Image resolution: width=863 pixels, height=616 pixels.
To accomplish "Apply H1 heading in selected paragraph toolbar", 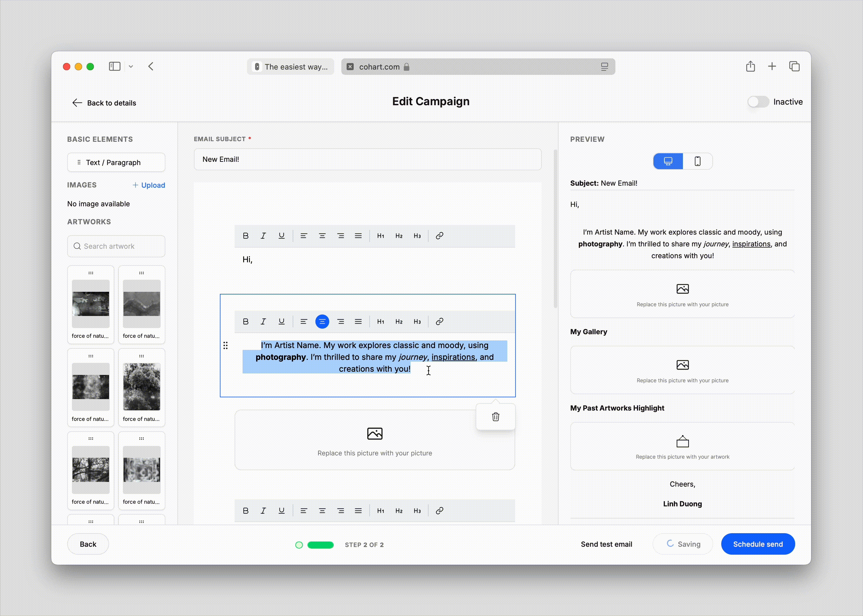I will (x=381, y=322).
